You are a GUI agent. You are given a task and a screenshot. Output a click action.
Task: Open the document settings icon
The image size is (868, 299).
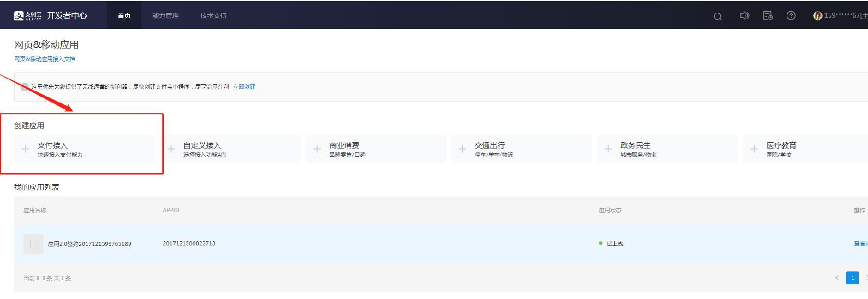pyautogui.click(x=767, y=16)
